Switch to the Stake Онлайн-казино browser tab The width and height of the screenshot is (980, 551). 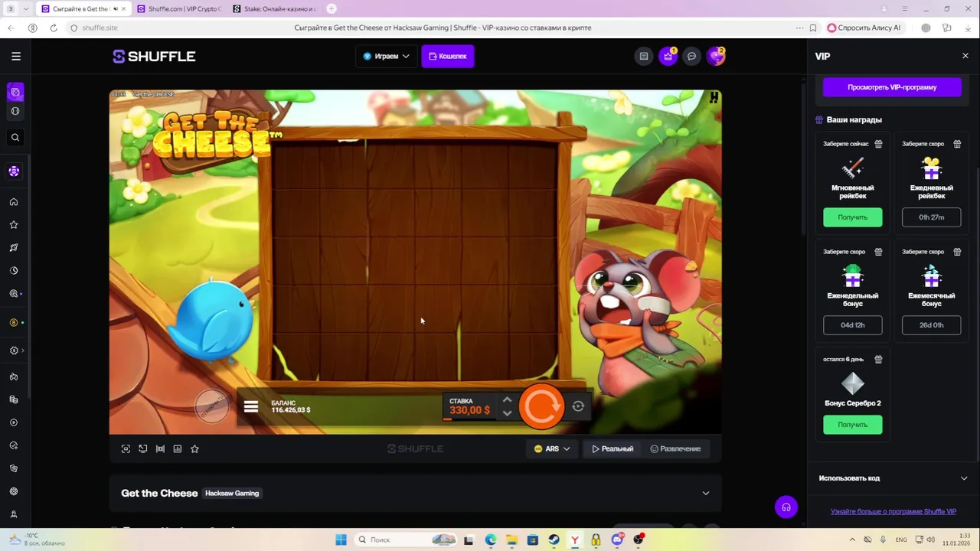274,9
